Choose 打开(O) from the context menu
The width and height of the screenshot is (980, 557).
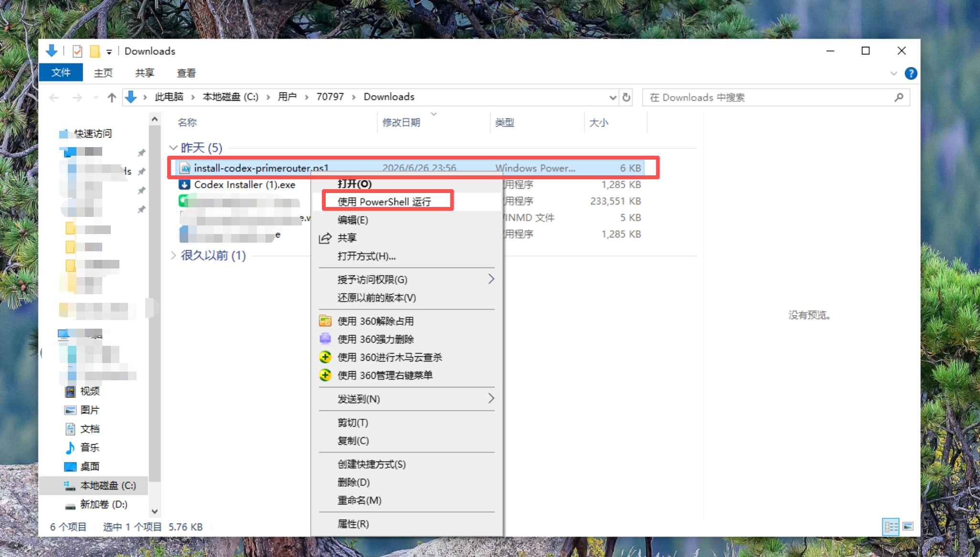(407, 184)
